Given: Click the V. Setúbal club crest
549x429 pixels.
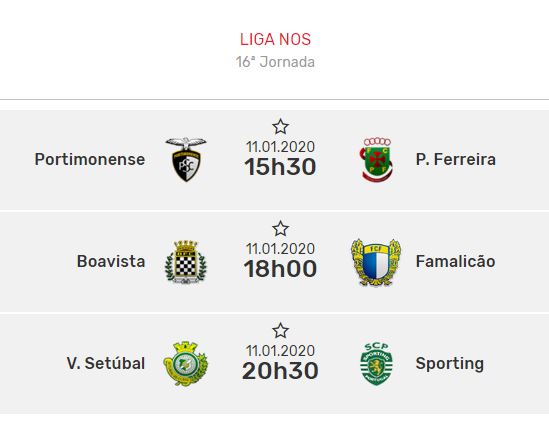Looking at the screenshot, I should point(186,364).
